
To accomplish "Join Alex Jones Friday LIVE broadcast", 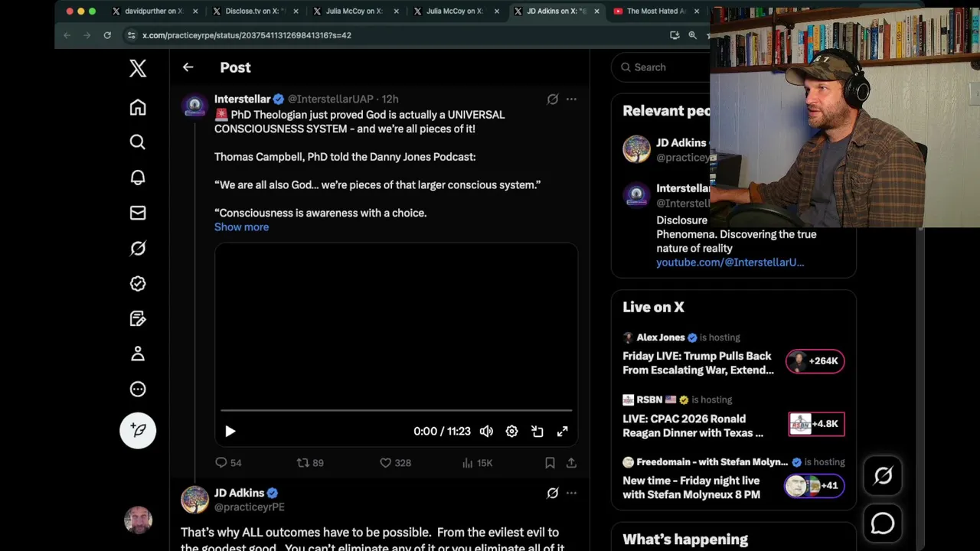I will tap(698, 363).
